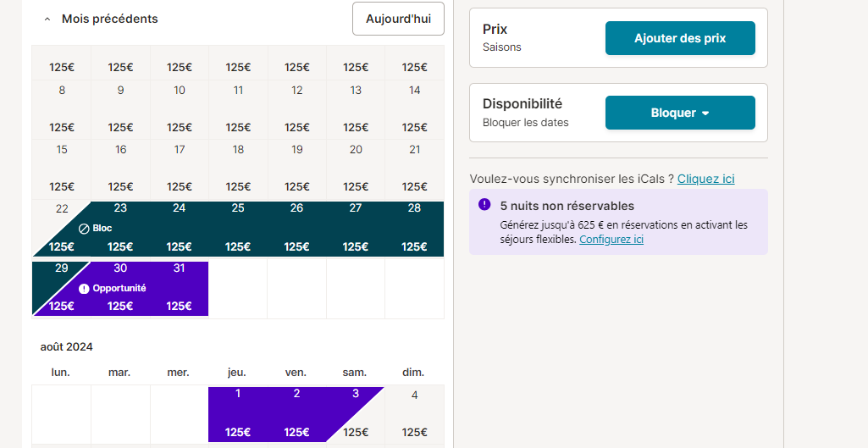The width and height of the screenshot is (868, 448).
Task: Select opportunity day 30
Action: click(121, 289)
